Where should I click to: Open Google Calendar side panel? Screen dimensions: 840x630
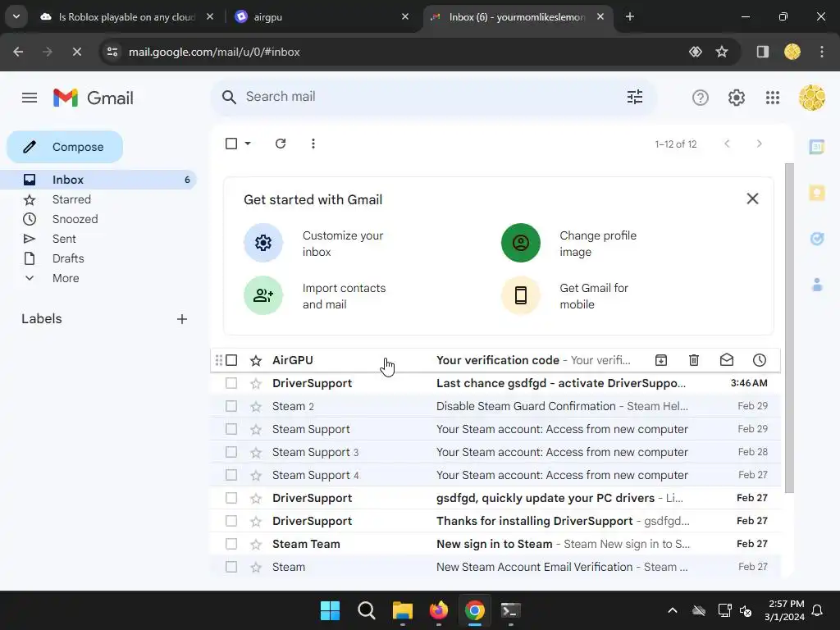(817, 146)
